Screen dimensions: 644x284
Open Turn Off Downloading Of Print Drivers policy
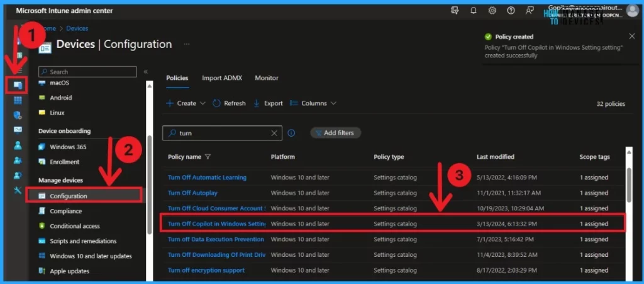[216, 255]
